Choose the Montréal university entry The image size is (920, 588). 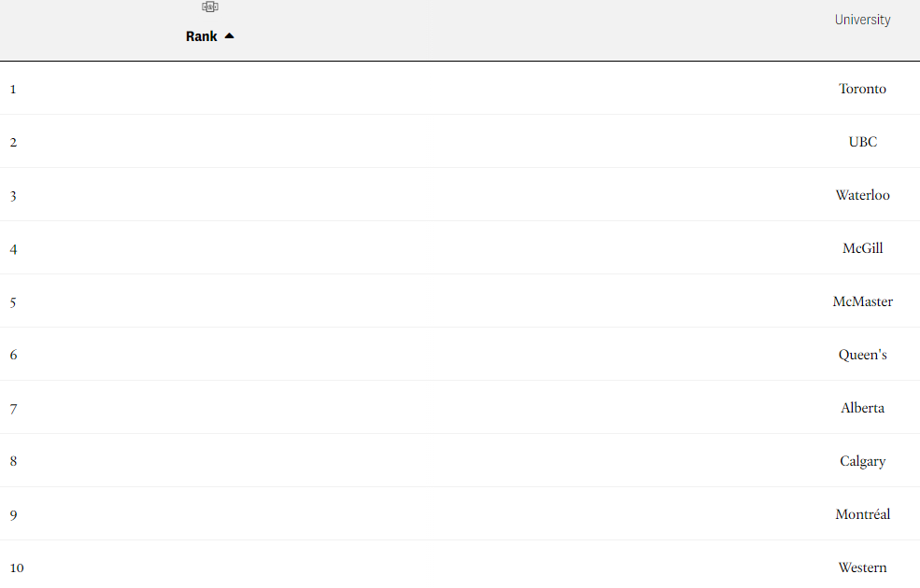point(862,514)
